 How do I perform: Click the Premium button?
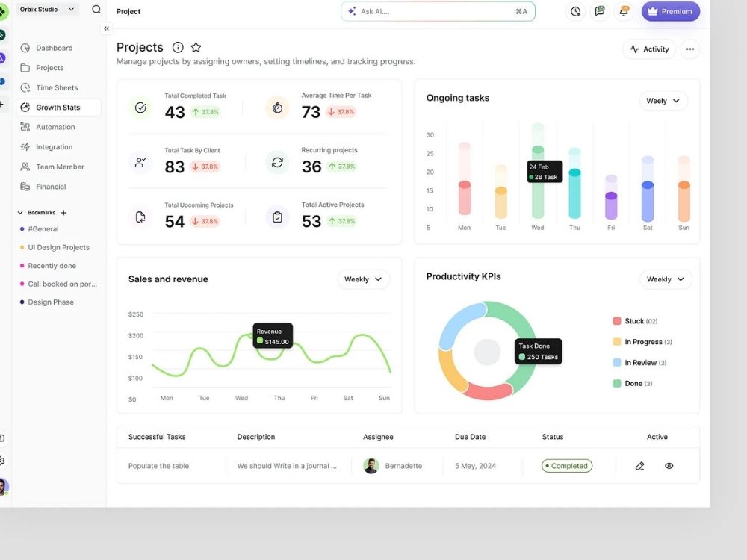tap(670, 11)
